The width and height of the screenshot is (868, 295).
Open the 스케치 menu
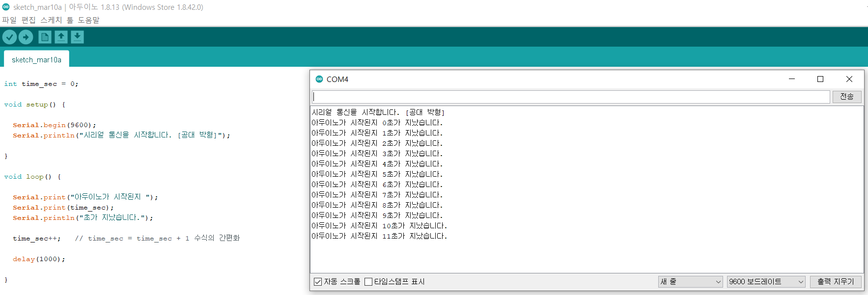point(51,20)
